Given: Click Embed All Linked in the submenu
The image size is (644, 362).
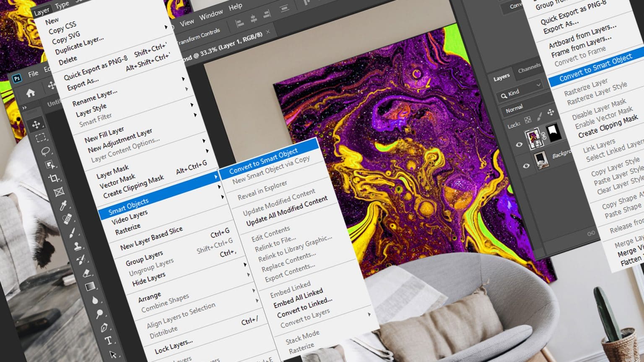Looking at the screenshot, I should point(298,298).
